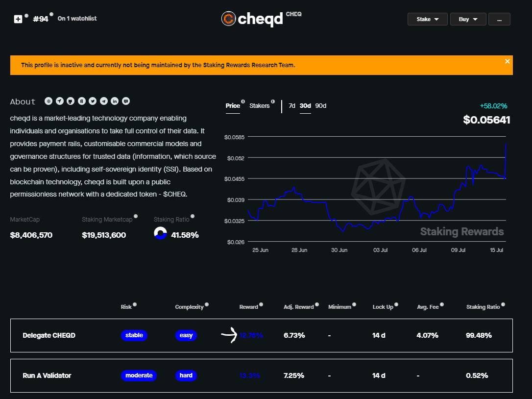
Task: Click the 03 Jul date on chart axis
Action: (380, 250)
